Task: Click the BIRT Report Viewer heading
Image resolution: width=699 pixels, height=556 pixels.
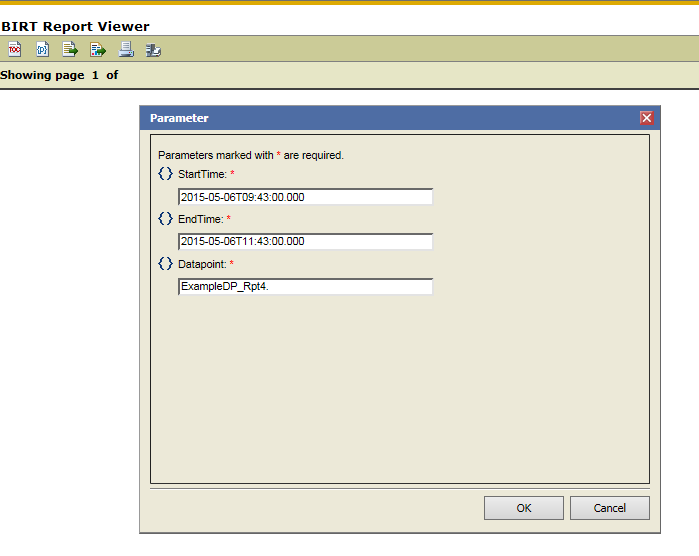Action: tap(75, 27)
